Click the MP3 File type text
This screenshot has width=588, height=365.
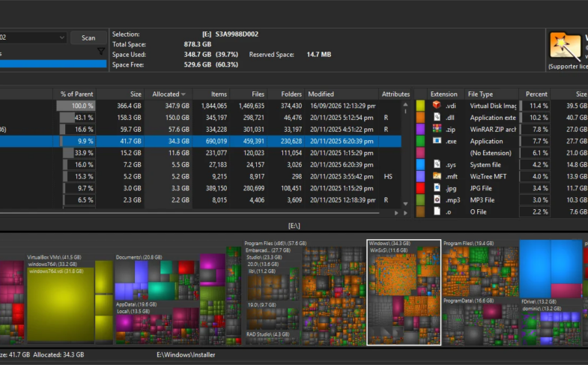(x=482, y=200)
